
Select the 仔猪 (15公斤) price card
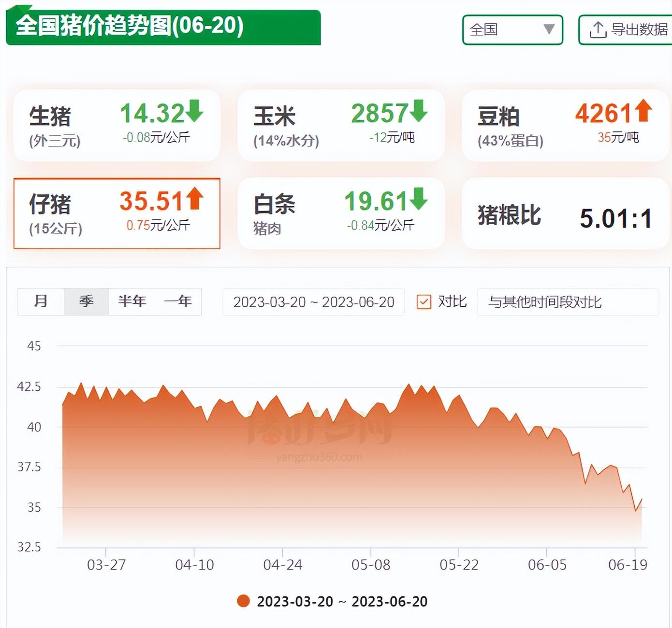click(117, 214)
